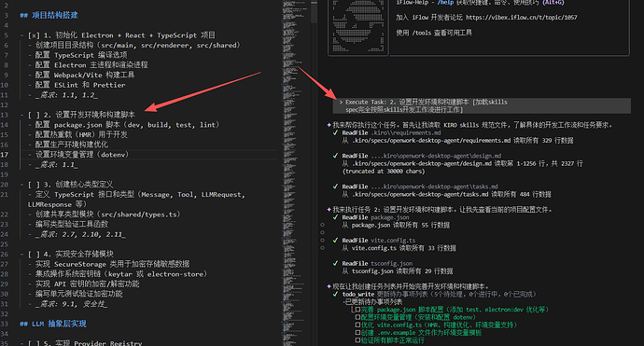Click line '编写单元测试验证加密功能'
644x346 pixels.
[78, 294]
